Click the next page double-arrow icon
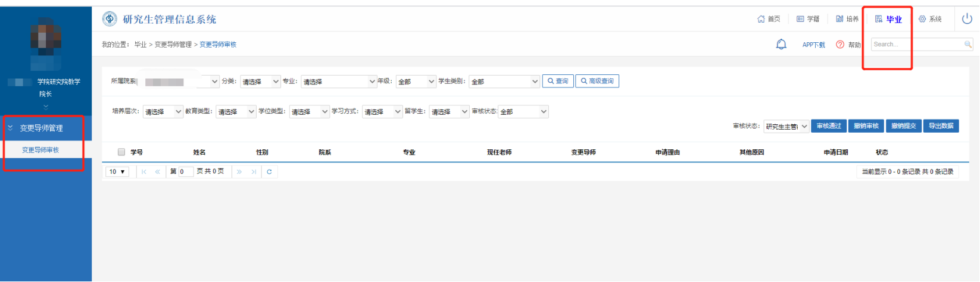 point(239,172)
